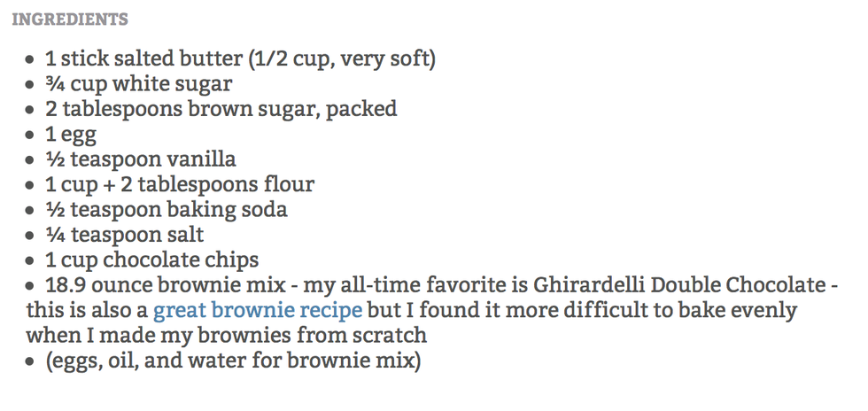Select the ¾ cup white sugar line

tap(139, 85)
